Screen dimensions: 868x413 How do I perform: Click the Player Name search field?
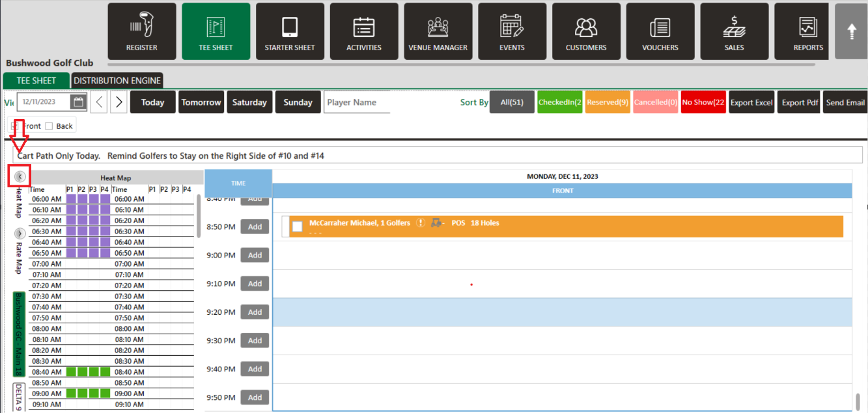point(356,103)
